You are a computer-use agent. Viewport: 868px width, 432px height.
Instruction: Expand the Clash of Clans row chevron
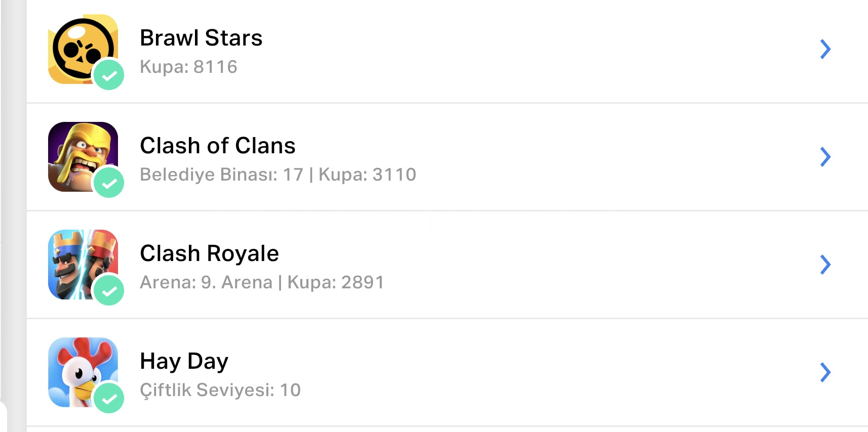[x=825, y=157]
